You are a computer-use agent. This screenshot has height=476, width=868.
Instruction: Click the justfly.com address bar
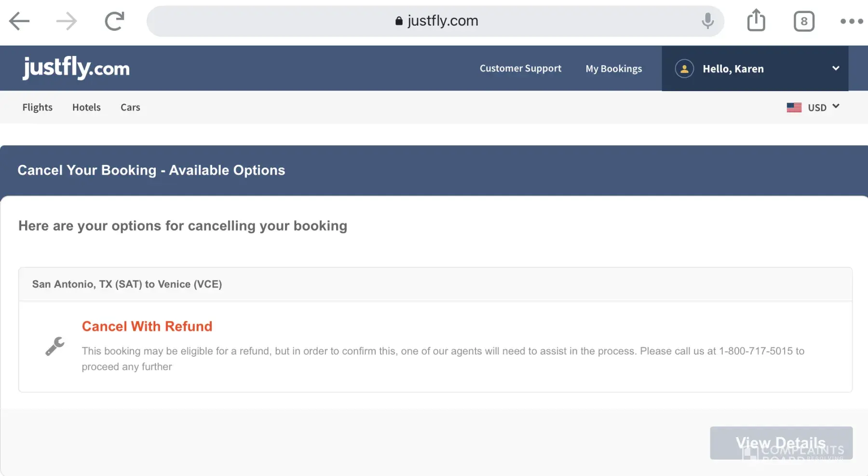click(x=435, y=21)
